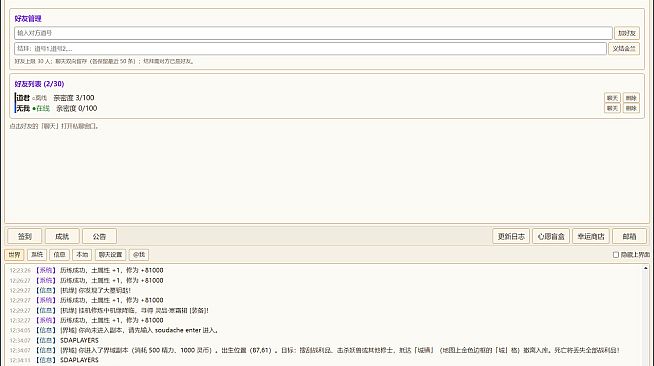Open the 聊天设置 tab
Image resolution: width=654 pixels, height=366 pixels.
(x=110, y=255)
